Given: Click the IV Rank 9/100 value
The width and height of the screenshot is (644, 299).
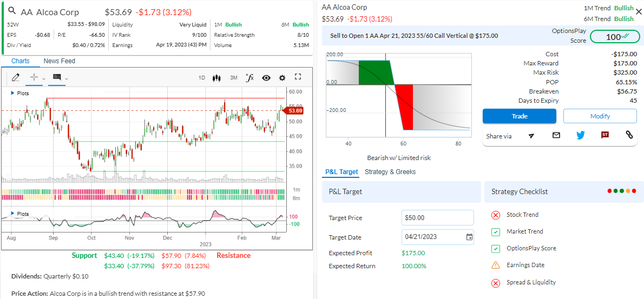Looking at the screenshot, I should 199,35.
